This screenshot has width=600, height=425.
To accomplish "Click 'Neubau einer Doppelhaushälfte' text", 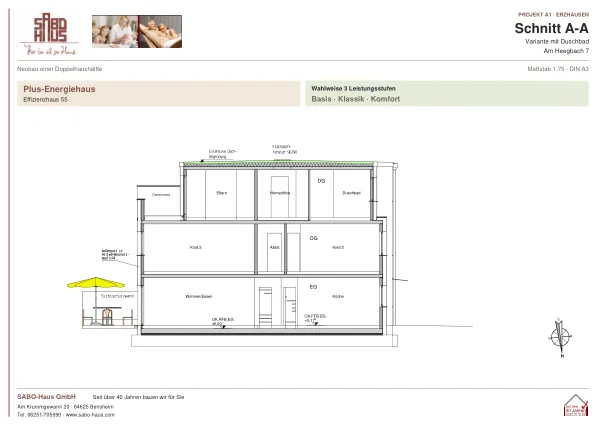I will point(60,69).
